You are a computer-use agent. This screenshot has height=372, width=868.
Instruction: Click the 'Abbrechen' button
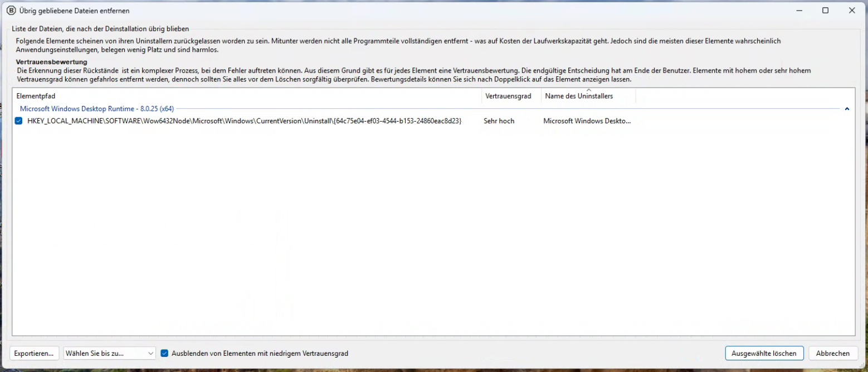pos(833,354)
